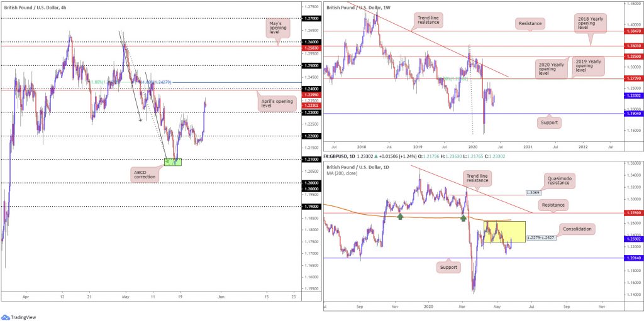Click the May's opening level callout
The height and width of the screenshot is (321, 644).
coord(279,27)
